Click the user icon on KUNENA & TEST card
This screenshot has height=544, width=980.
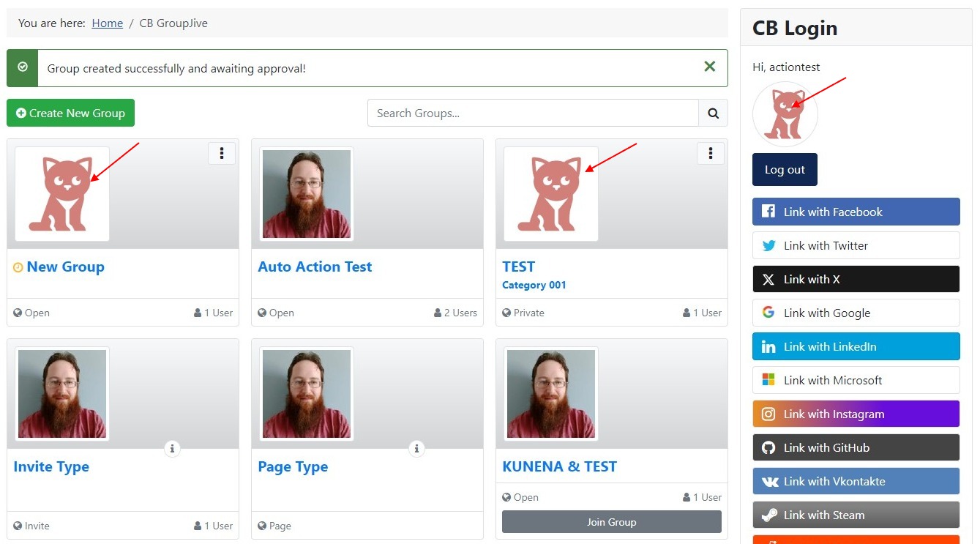tap(687, 497)
